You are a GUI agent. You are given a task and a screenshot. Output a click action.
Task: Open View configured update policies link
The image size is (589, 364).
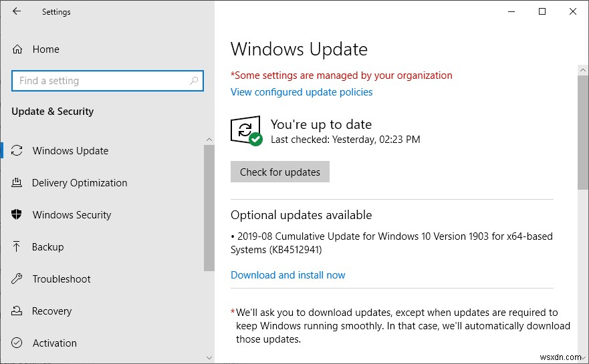pos(302,92)
